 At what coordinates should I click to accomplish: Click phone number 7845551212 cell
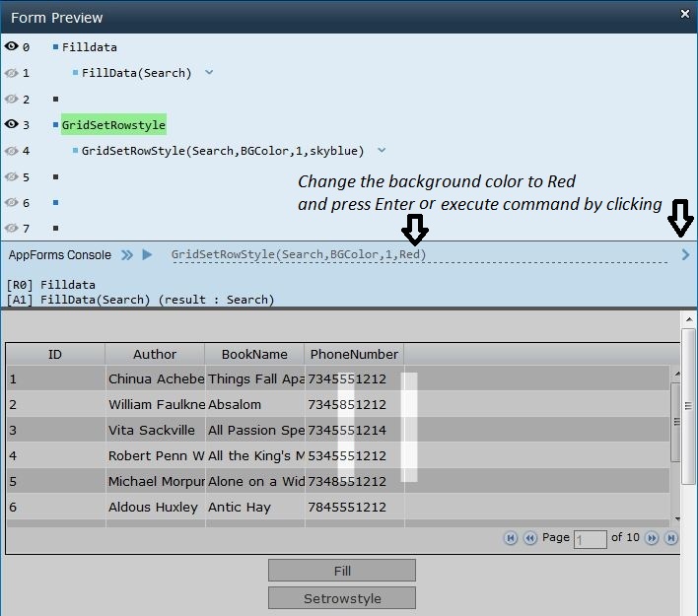coord(355,507)
